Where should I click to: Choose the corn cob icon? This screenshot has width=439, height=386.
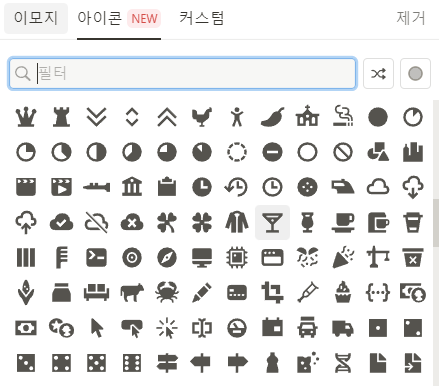pos(26,293)
